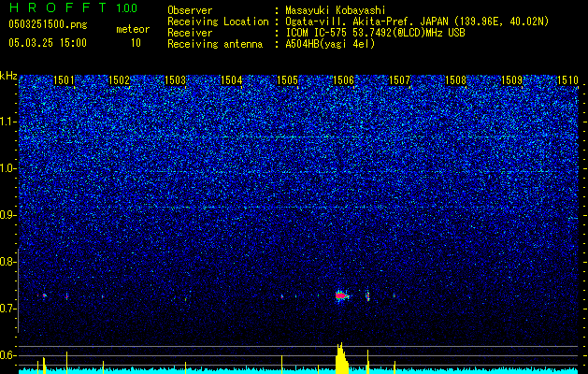
Task: Click the kHz axis unit label
Action: pyautogui.click(x=8, y=76)
